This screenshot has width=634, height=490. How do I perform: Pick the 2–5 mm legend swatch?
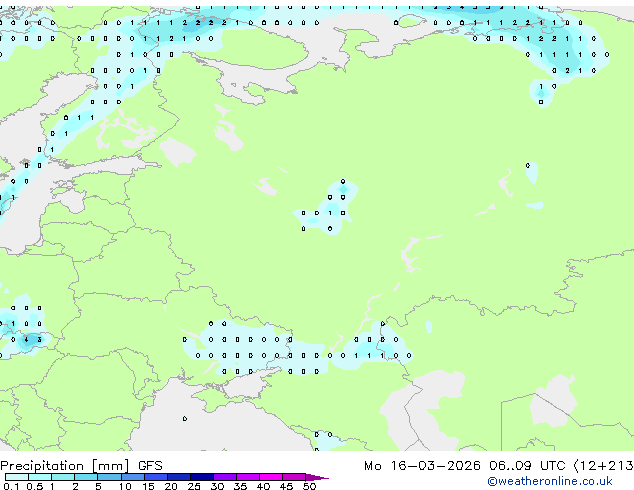pos(86,477)
